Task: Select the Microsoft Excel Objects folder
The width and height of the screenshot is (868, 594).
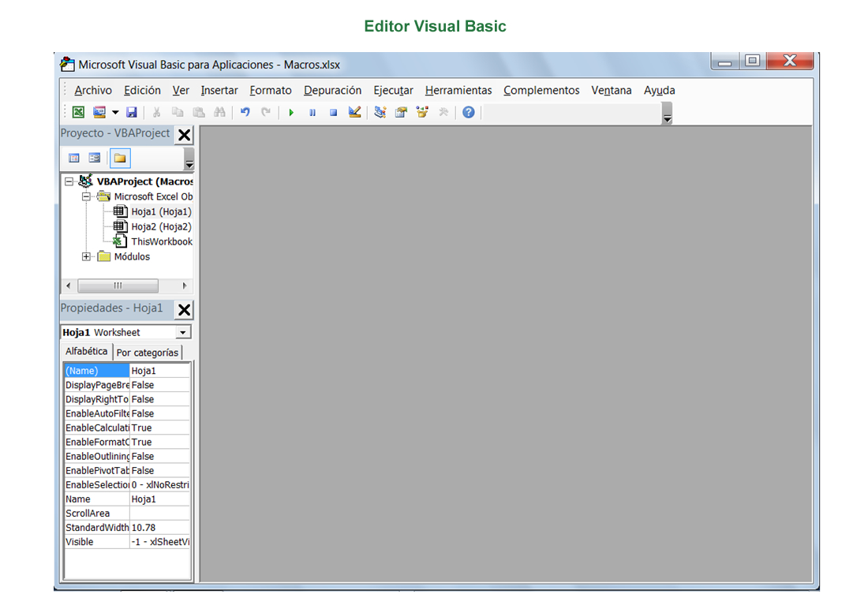Action: pyautogui.click(x=153, y=196)
